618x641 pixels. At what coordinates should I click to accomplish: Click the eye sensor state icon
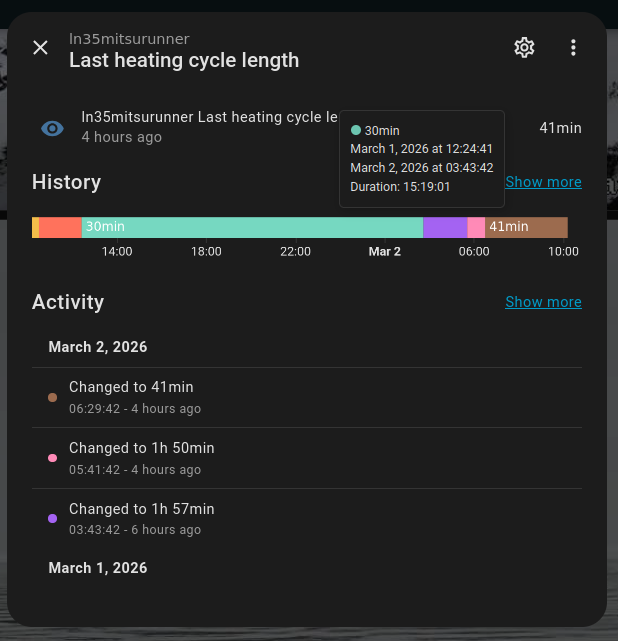52,128
